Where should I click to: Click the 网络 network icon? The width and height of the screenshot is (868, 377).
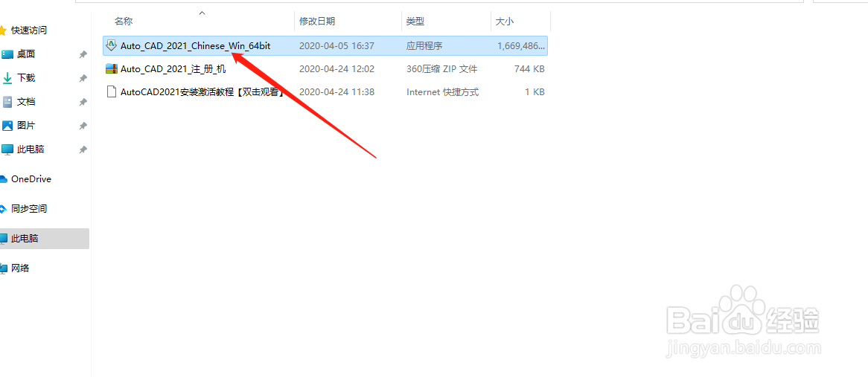(4, 268)
